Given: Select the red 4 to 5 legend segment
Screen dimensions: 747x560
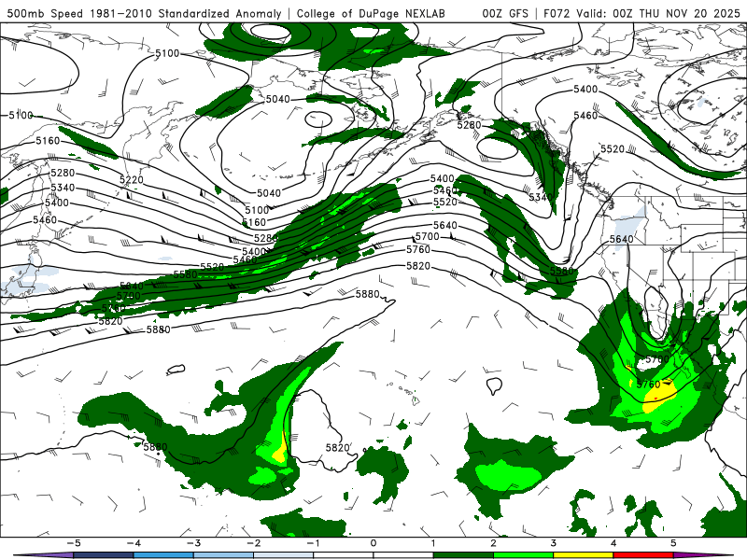Looking at the screenshot, I should [643, 555].
